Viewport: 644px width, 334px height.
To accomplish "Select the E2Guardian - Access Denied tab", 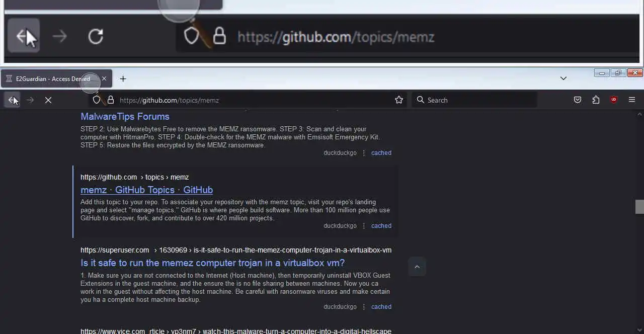I will (56, 78).
